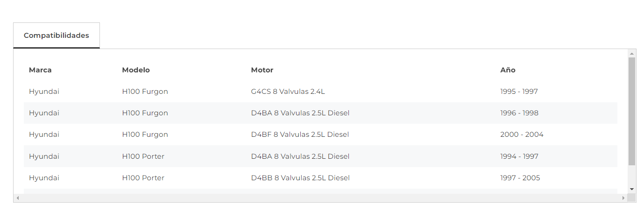Click the 1994 - 1997 year cell
Viewport: 644px width, 212px height.
coord(519,156)
